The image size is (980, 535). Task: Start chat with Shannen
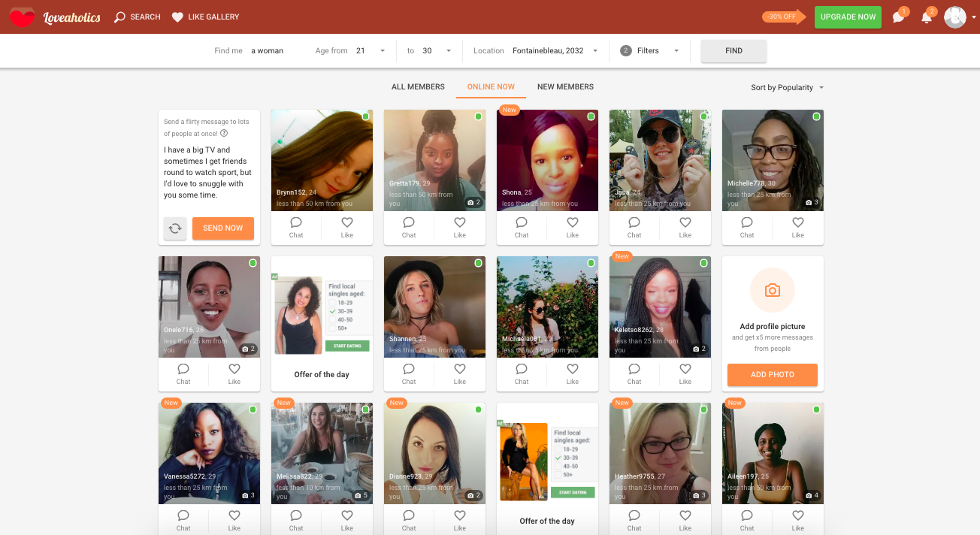pyautogui.click(x=409, y=373)
